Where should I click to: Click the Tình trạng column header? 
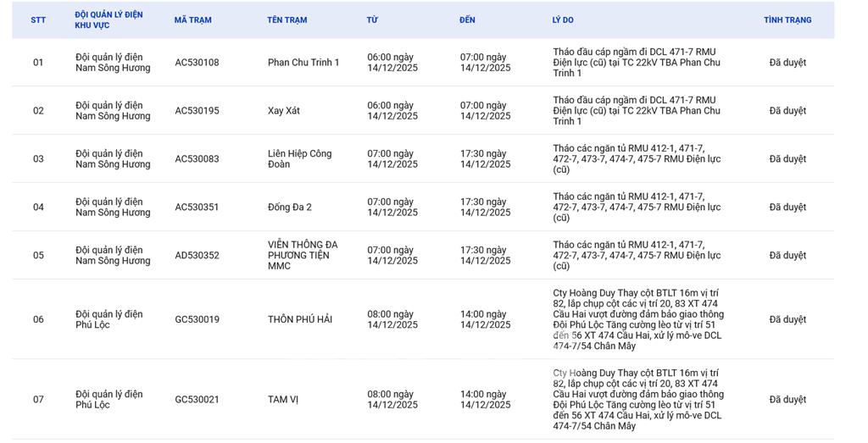pyautogui.click(x=787, y=19)
